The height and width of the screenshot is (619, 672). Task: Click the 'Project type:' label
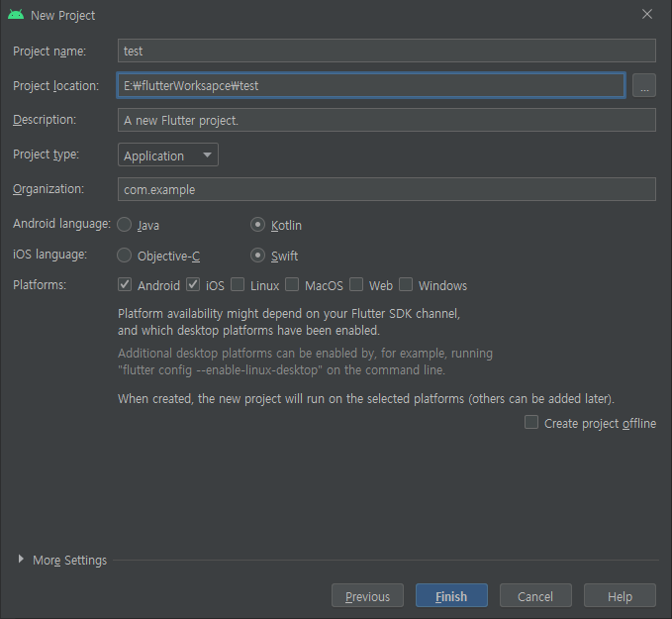tap(46, 154)
